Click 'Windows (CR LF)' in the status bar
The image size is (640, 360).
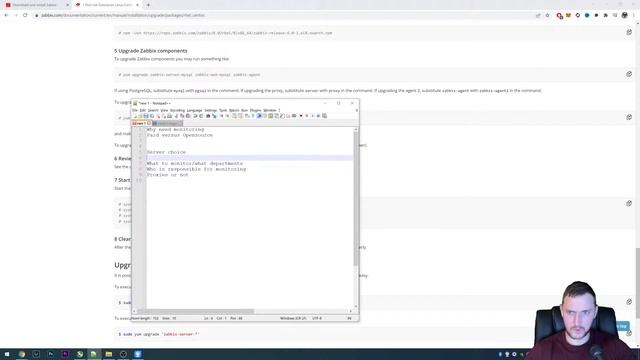tap(293, 318)
